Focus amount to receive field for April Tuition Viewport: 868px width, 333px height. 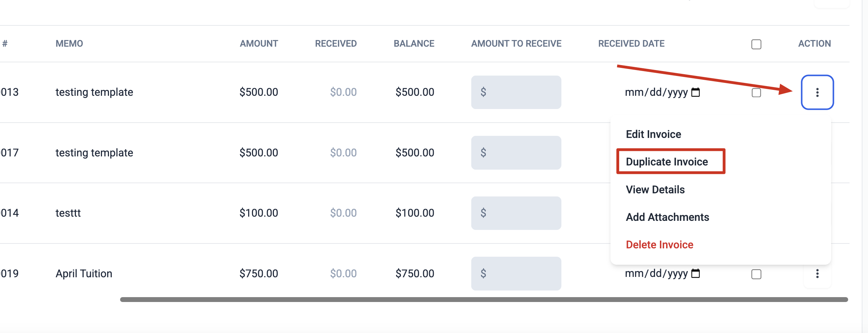(x=516, y=273)
